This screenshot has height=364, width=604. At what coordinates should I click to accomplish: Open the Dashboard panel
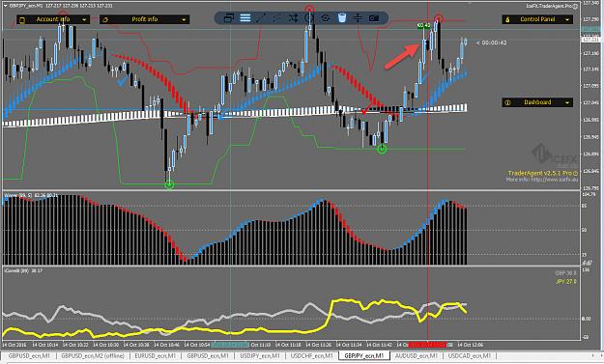[537, 102]
